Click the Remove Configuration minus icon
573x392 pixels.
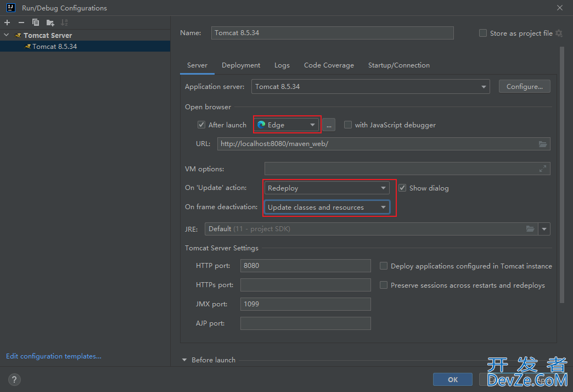(21, 23)
